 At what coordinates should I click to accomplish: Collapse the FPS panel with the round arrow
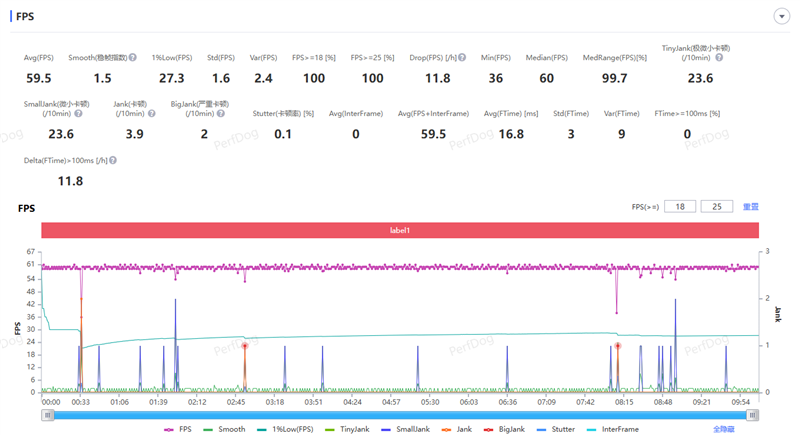[x=781, y=16]
